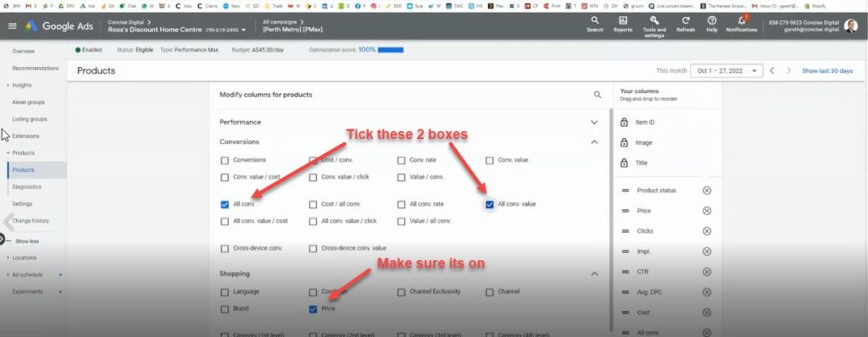Open the hamburger main menu icon
Screen dimensions: 868x337
tap(12, 26)
